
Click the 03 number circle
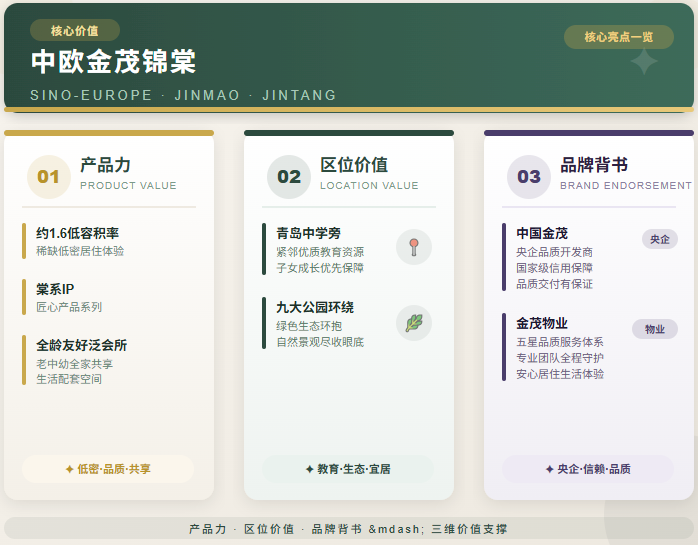(529, 177)
